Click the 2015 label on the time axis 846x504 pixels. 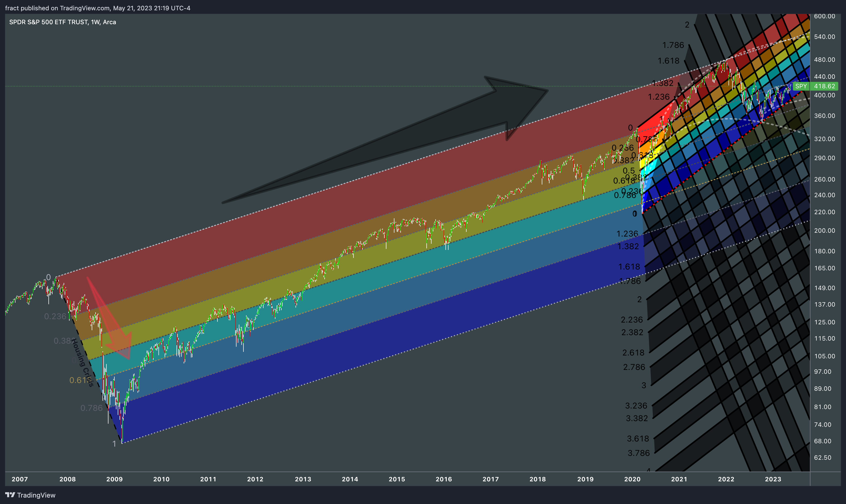pos(397,479)
